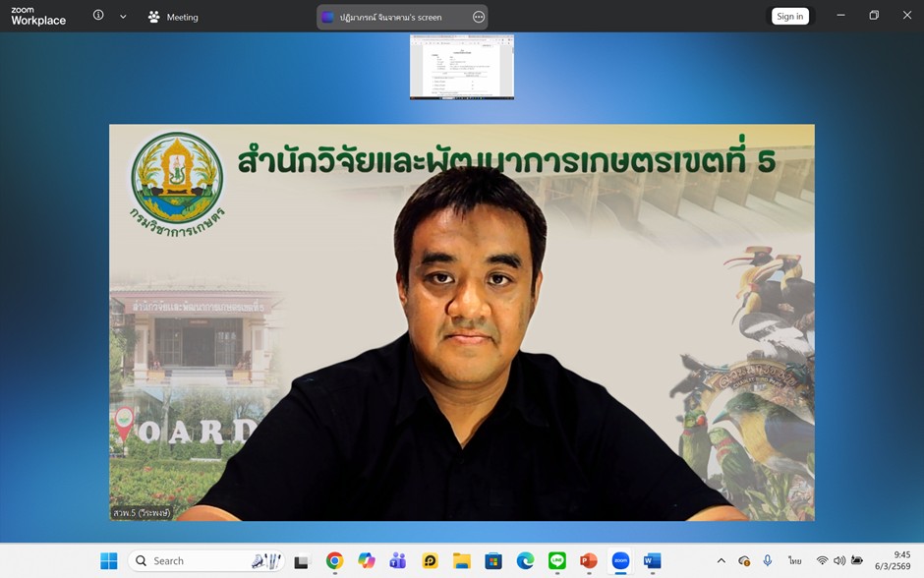
Task: Open the LINE app in taskbar
Action: (x=556, y=560)
